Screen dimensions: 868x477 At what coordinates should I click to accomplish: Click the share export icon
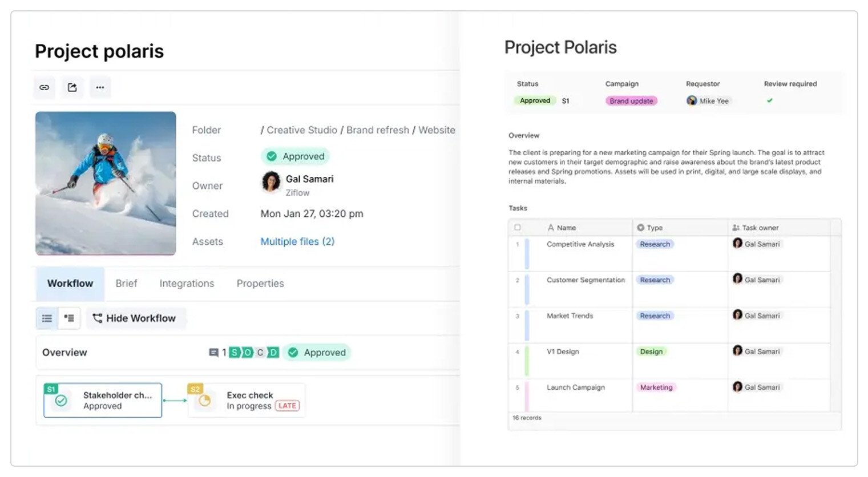[x=72, y=87]
